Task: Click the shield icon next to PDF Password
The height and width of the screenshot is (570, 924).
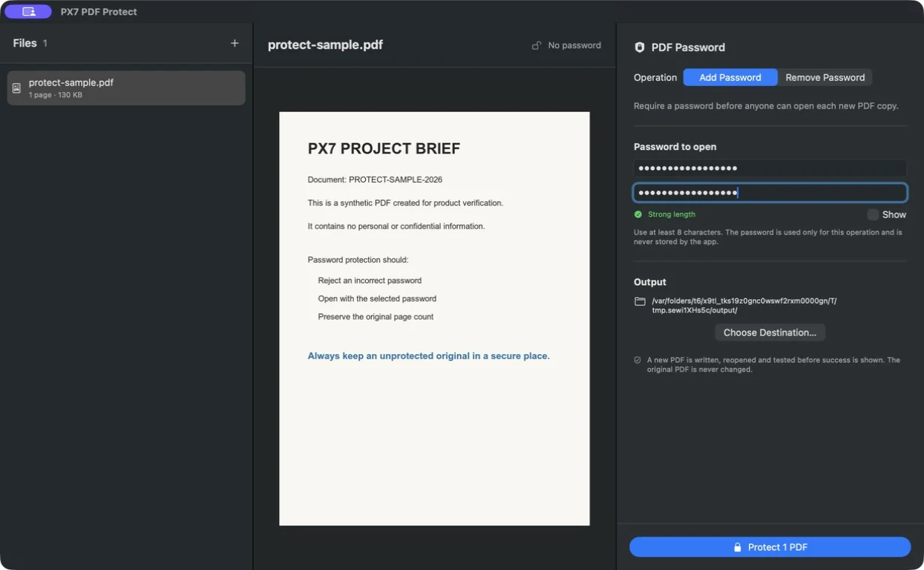Action: click(639, 47)
